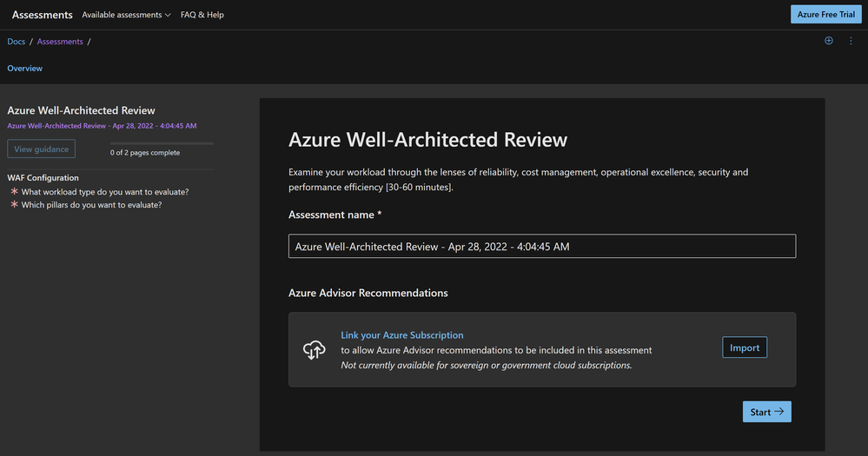The height and width of the screenshot is (456, 868).
Task: Click the 'Assessment name *' label
Action: (335, 215)
